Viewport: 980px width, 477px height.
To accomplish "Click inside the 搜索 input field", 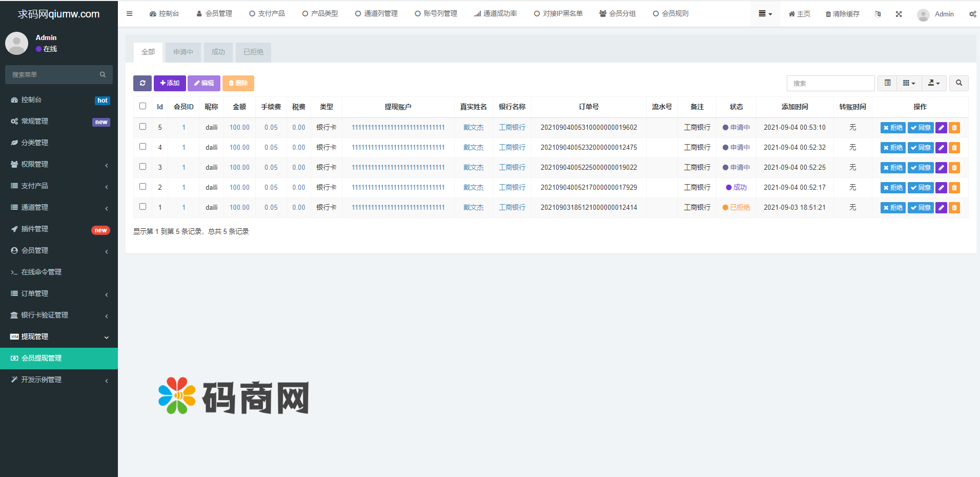I will tap(830, 83).
